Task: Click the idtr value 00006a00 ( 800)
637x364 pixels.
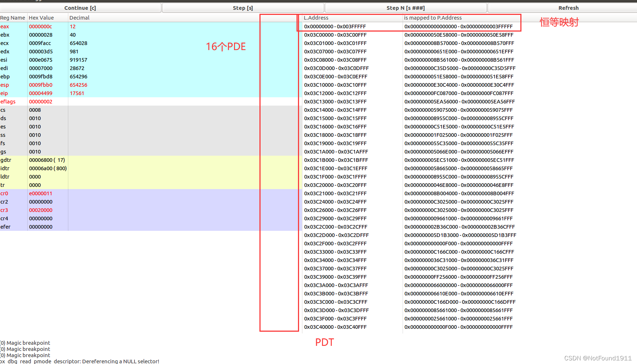Action: coord(48,168)
